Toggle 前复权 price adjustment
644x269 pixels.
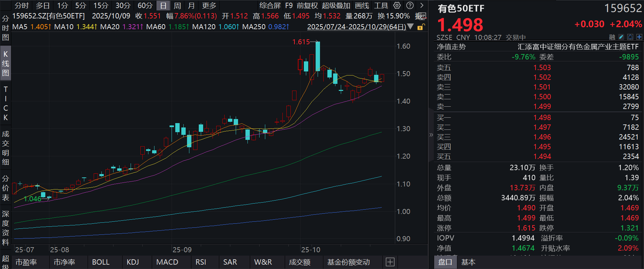point(307,5)
